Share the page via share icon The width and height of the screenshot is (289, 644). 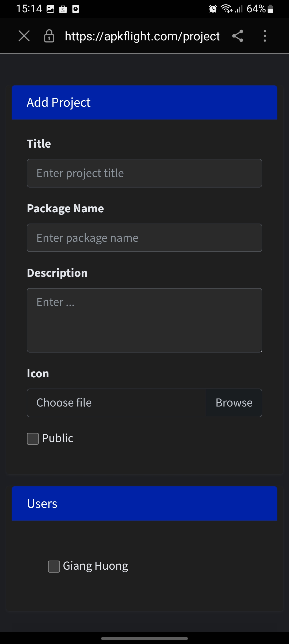click(238, 36)
